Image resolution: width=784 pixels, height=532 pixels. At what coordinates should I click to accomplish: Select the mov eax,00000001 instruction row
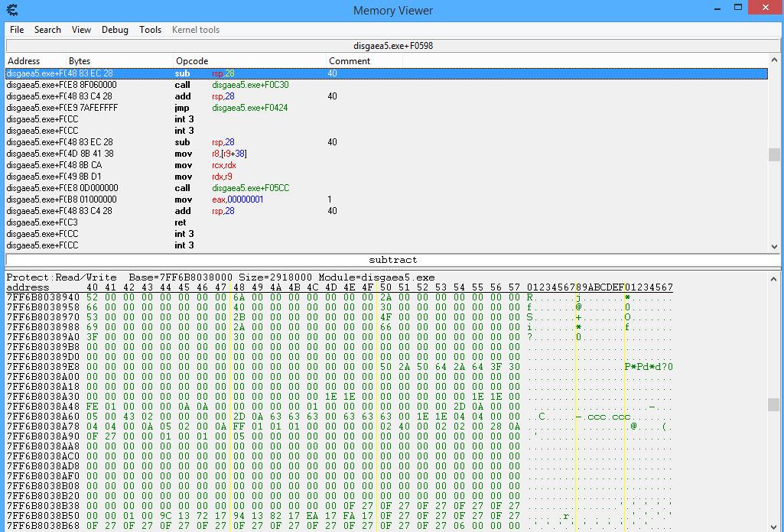coord(386,199)
